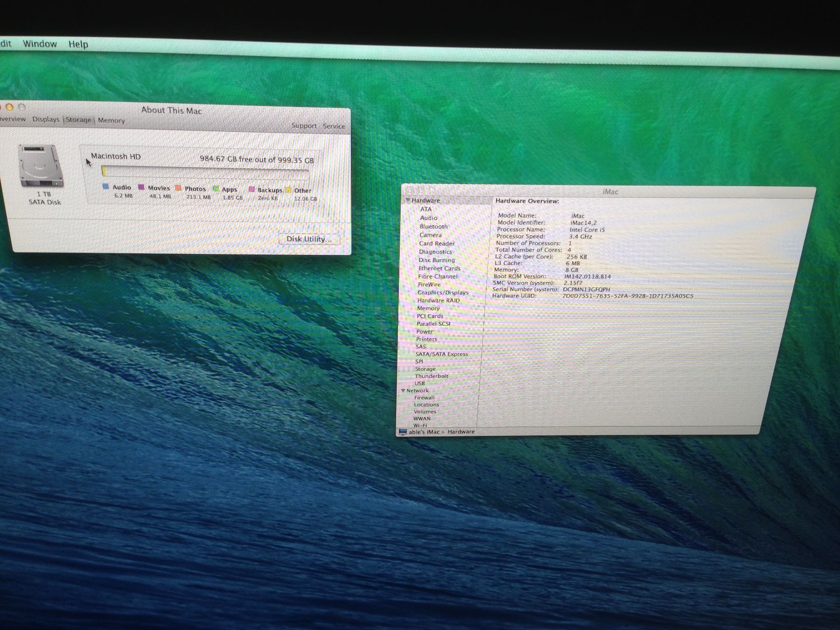This screenshot has width=840, height=630.
Task: Click the blue Audio legend square
Action: click(x=106, y=187)
